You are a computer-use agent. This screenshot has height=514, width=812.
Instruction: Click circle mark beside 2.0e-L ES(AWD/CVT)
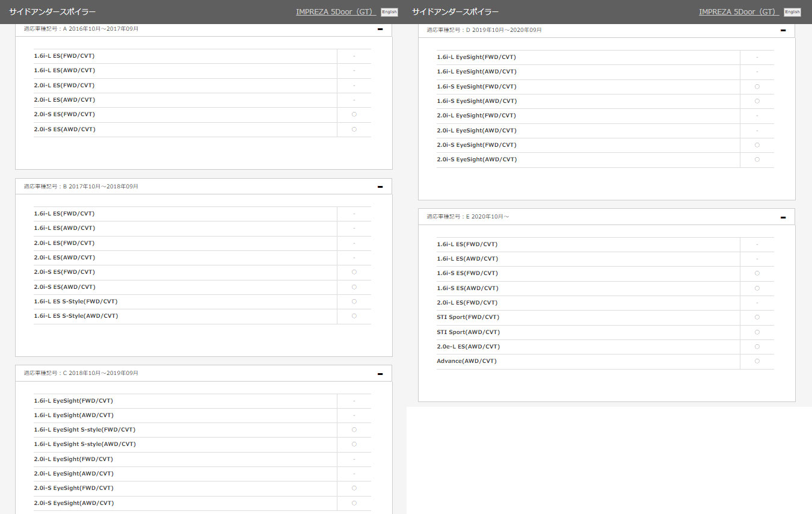(x=757, y=347)
